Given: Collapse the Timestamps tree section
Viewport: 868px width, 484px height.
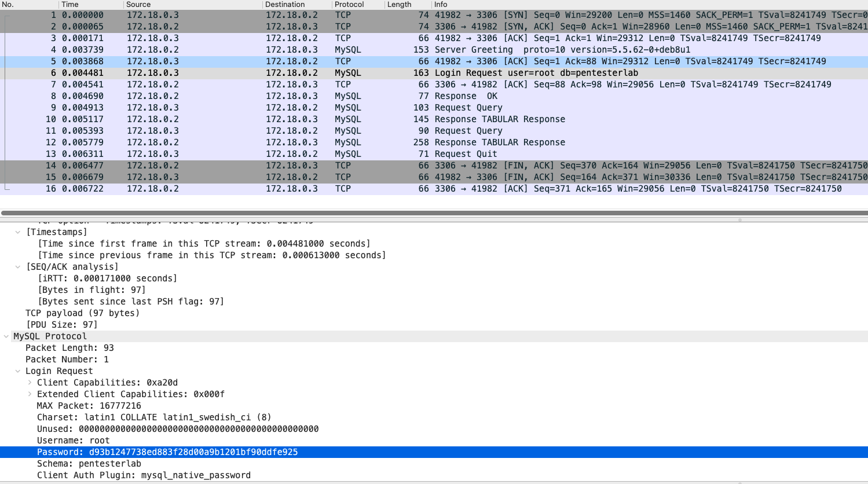Looking at the screenshot, I should coord(18,232).
